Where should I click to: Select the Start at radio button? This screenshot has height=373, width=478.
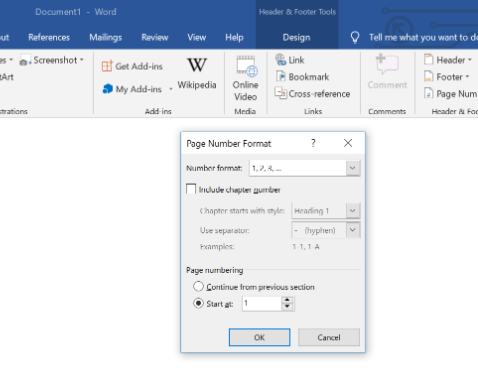[x=198, y=303]
